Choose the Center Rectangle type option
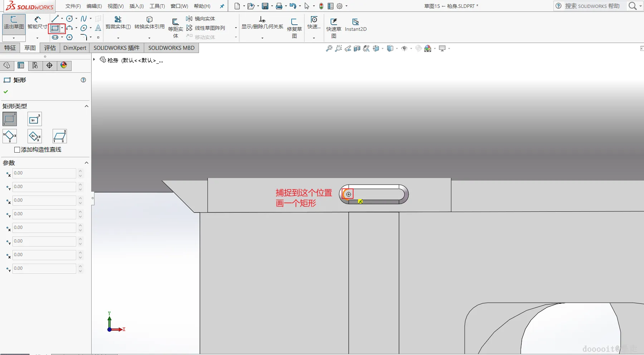644x355 pixels. 35,119
